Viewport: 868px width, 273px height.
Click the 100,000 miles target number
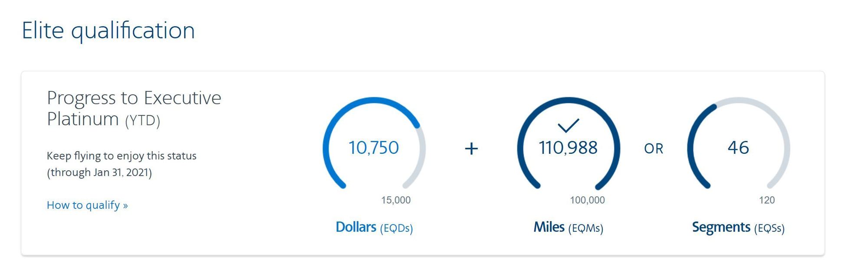tap(587, 200)
